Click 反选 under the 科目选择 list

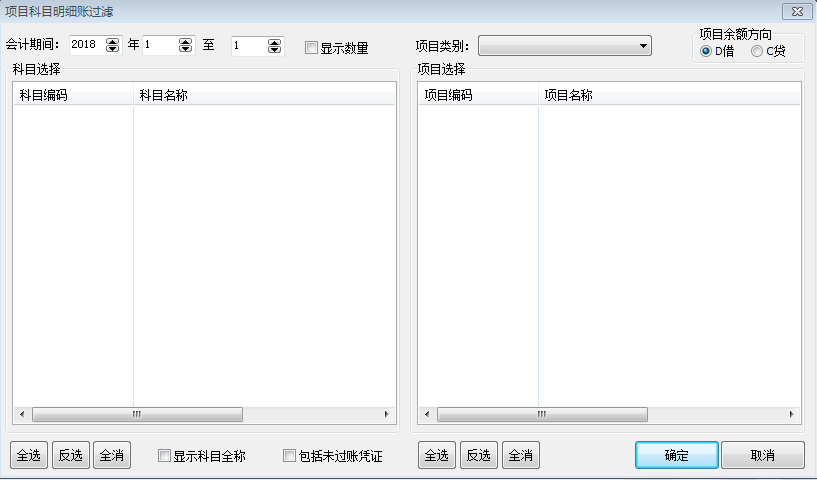pyautogui.click(x=70, y=456)
